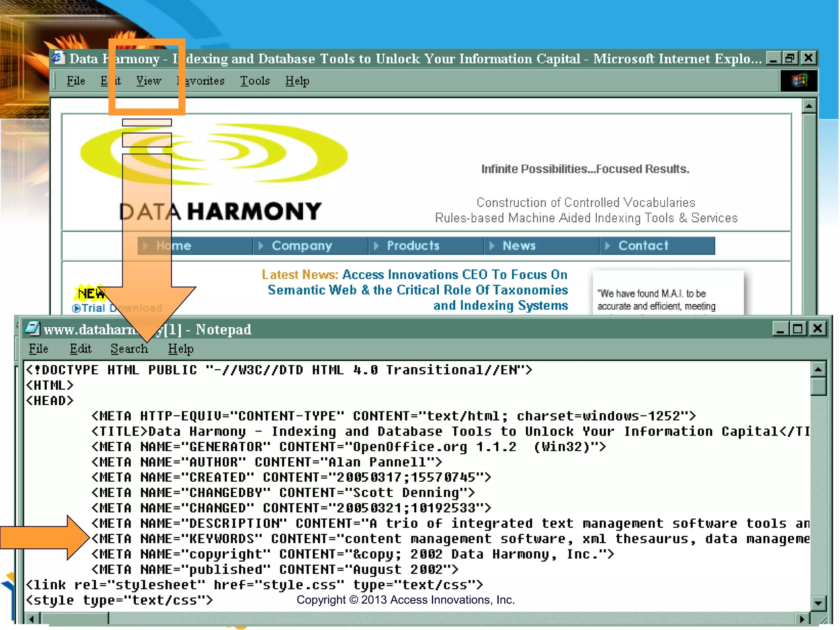Screen dimensions: 840x630
Task: Go to the Company navigation tab
Action: pyautogui.click(x=310, y=246)
